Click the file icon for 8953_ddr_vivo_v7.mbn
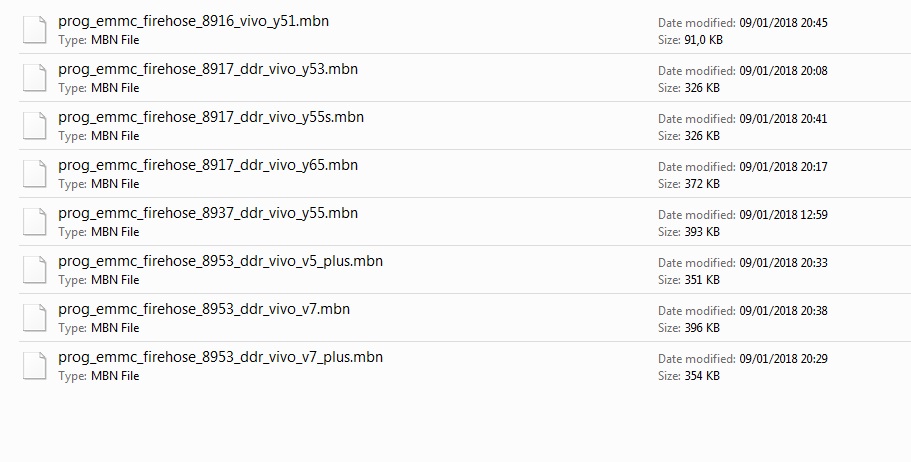 pos(35,318)
